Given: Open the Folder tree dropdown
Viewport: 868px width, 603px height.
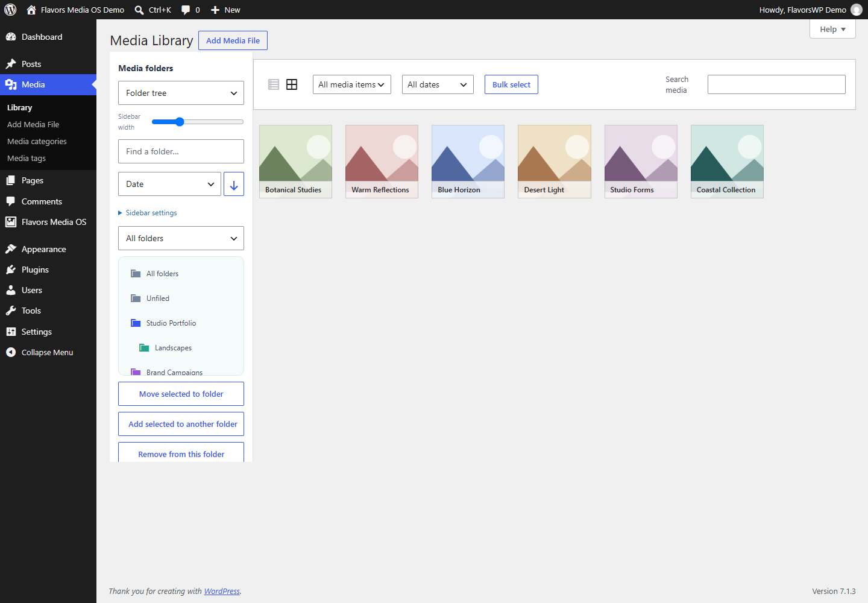Looking at the screenshot, I should pos(181,93).
